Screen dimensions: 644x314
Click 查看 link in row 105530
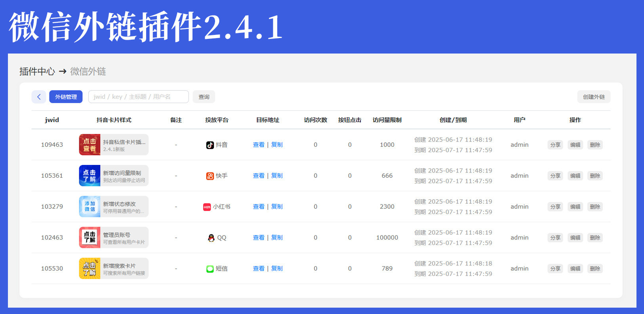259,268
